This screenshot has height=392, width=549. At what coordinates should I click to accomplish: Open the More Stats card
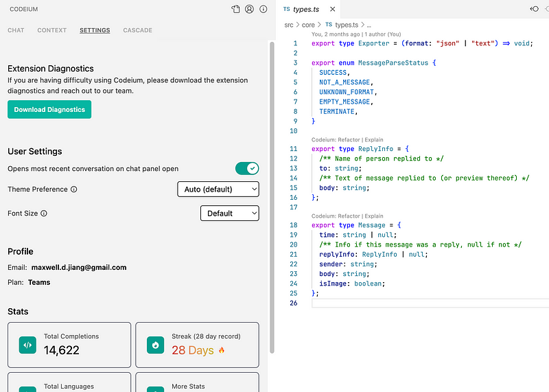[x=197, y=382]
